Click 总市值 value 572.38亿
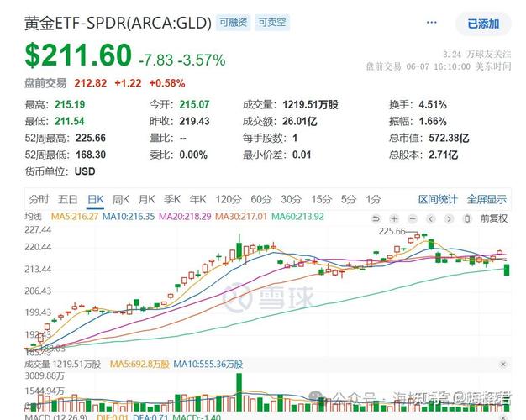Screen dimensions: 526x420 click(x=449, y=138)
